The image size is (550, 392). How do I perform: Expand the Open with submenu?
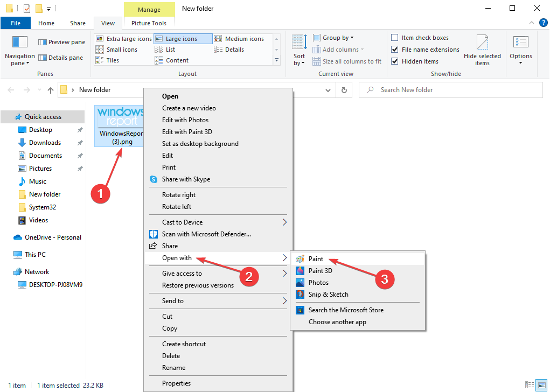pyautogui.click(x=218, y=258)
